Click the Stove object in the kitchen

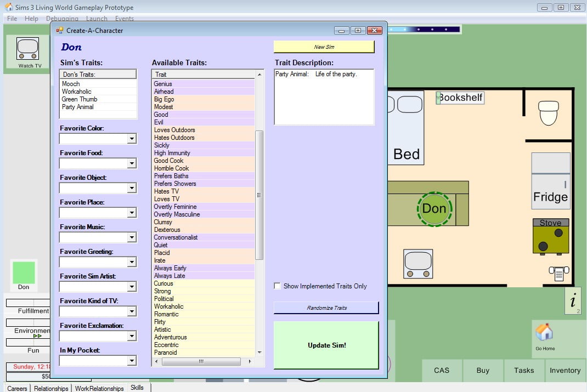pos(550,236)
